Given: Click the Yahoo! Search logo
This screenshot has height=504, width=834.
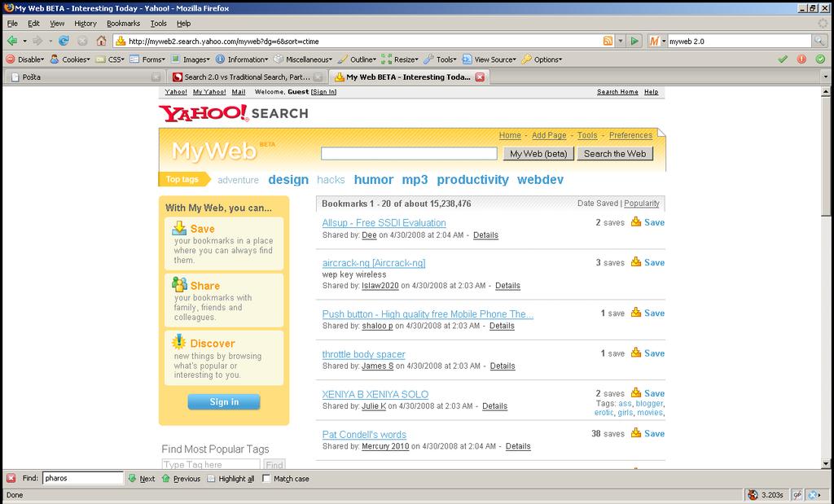Looking at the screenshot, I should point(233,112).
